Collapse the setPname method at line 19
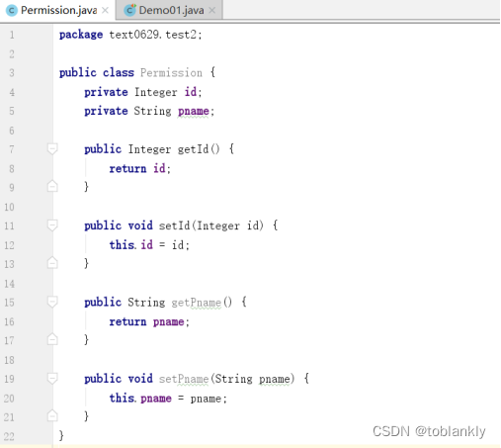 (52, 379)
